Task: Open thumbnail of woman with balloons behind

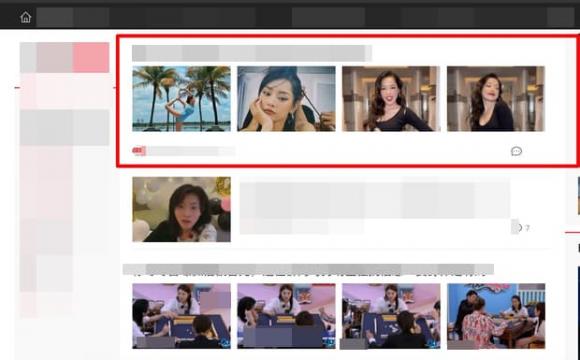Action: (181, 209)
